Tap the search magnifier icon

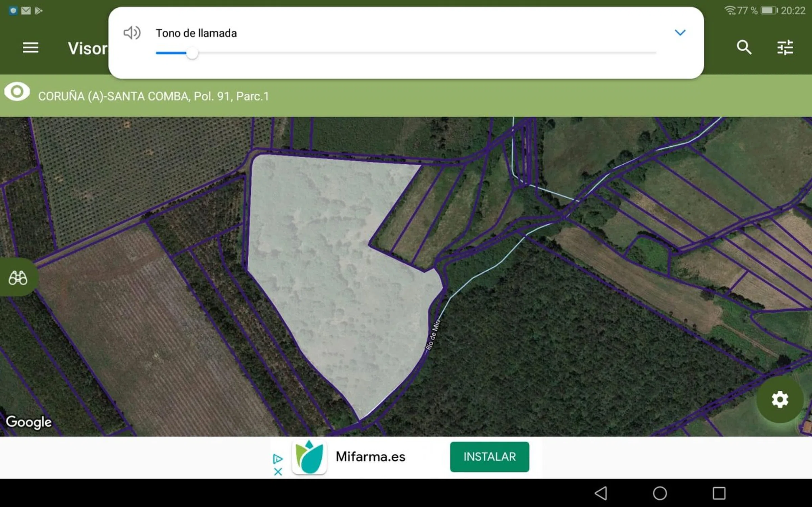coord(744,48)
